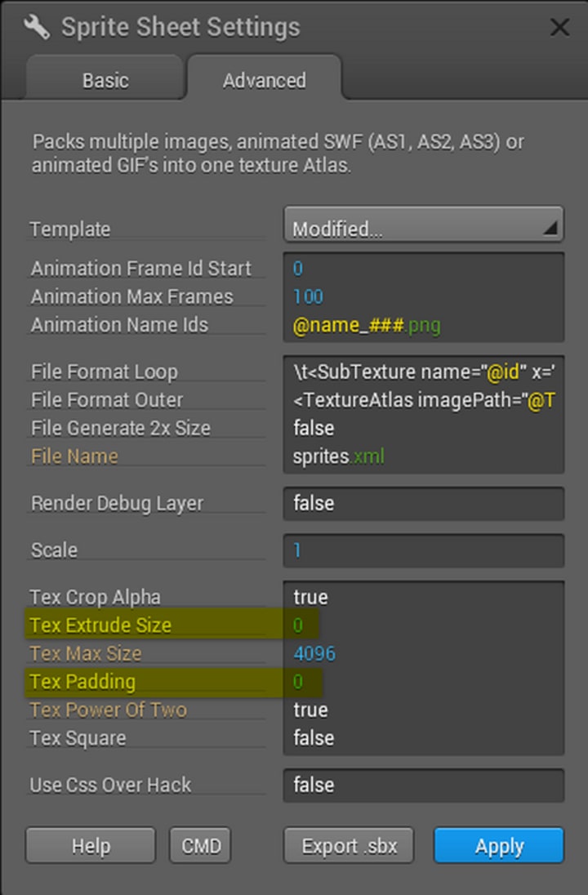
Task: Click the File Name label
Action: 75,456
